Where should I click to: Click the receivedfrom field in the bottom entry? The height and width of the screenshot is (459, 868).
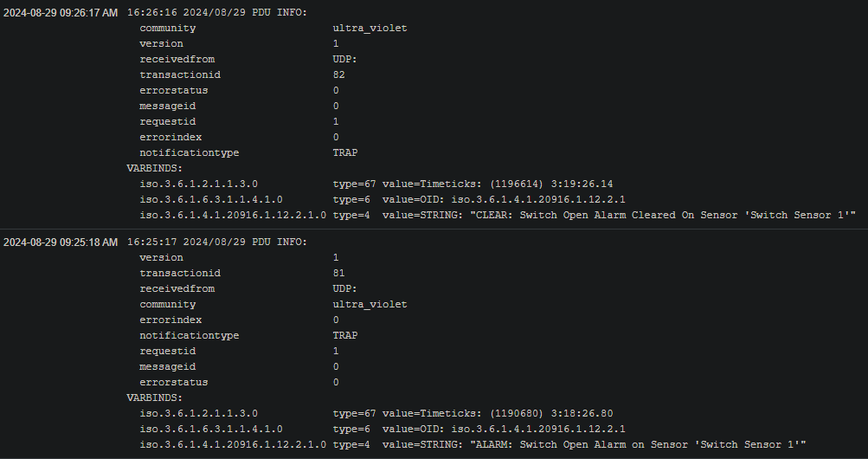[x=177, y=288]
